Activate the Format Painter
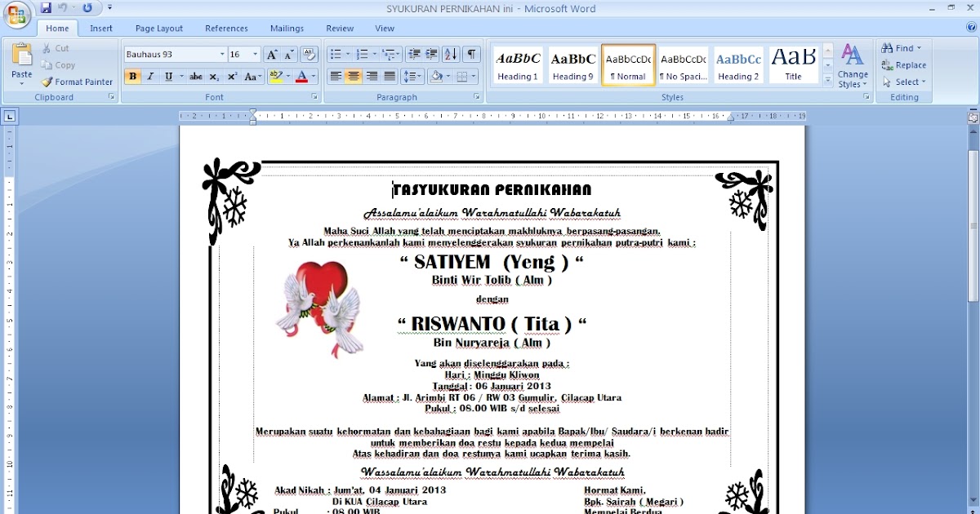This screenshot has width=980, height=514. [78, 82]
